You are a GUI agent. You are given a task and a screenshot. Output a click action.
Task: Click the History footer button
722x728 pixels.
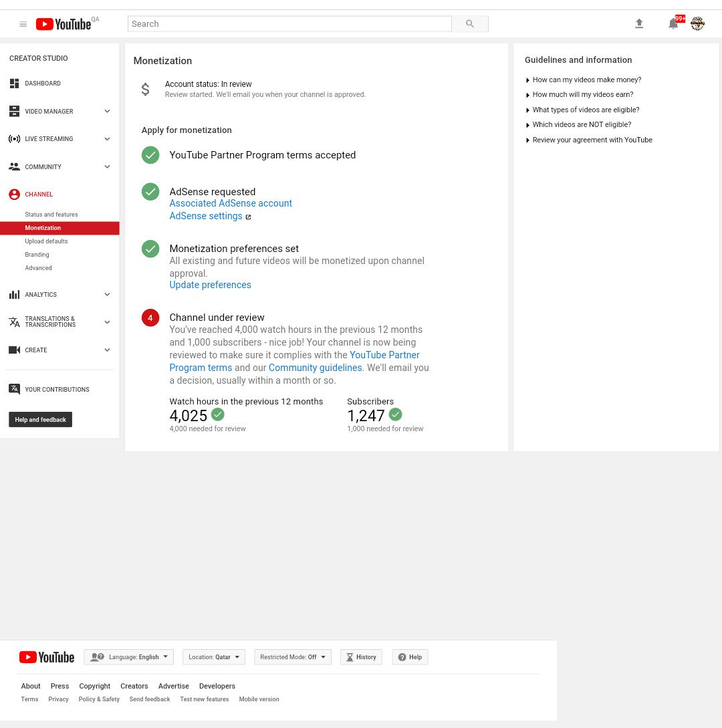tap(361, 657)
